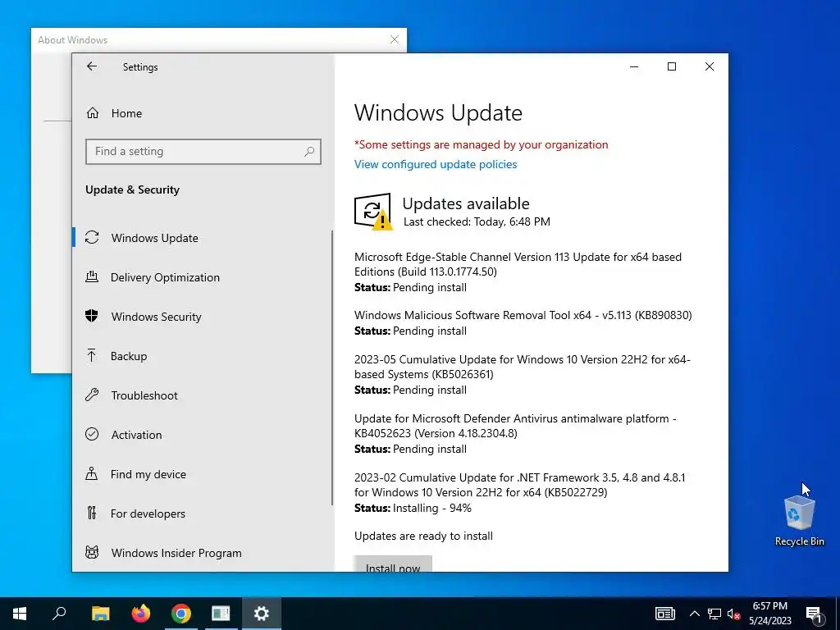Click the Last checked: Today, 6:48 PM text
Screen dimensions: 840x630
click(477, 221)
